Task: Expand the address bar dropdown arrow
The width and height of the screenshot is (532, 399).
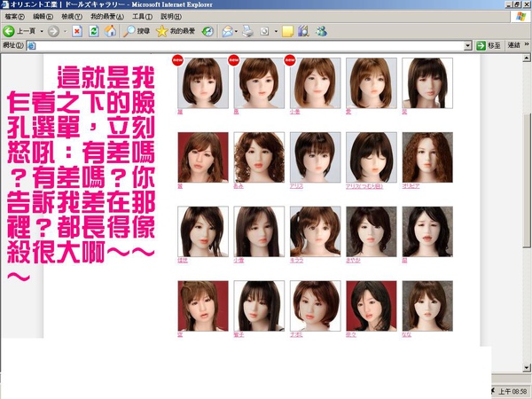Action: (468, 45)
